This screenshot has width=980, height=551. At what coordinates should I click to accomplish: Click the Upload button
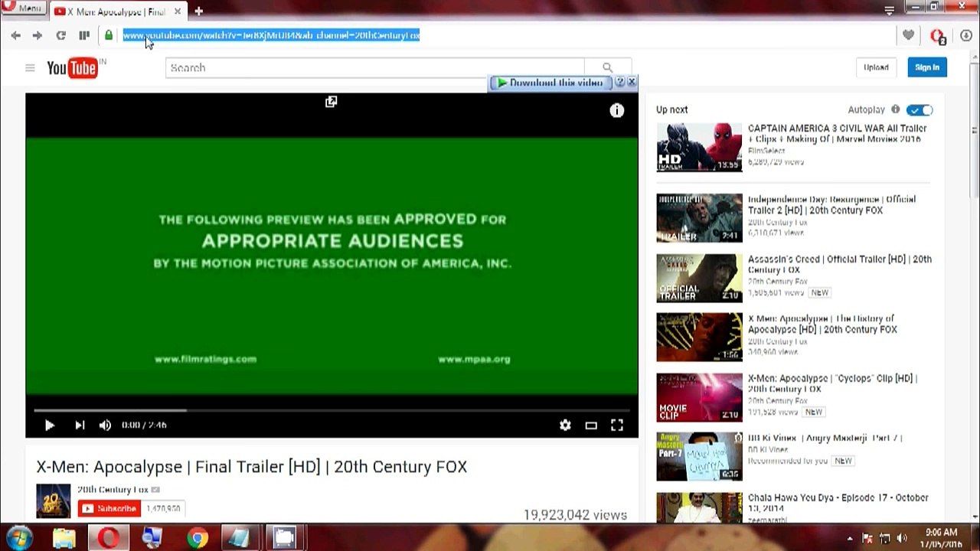[876, 67]
